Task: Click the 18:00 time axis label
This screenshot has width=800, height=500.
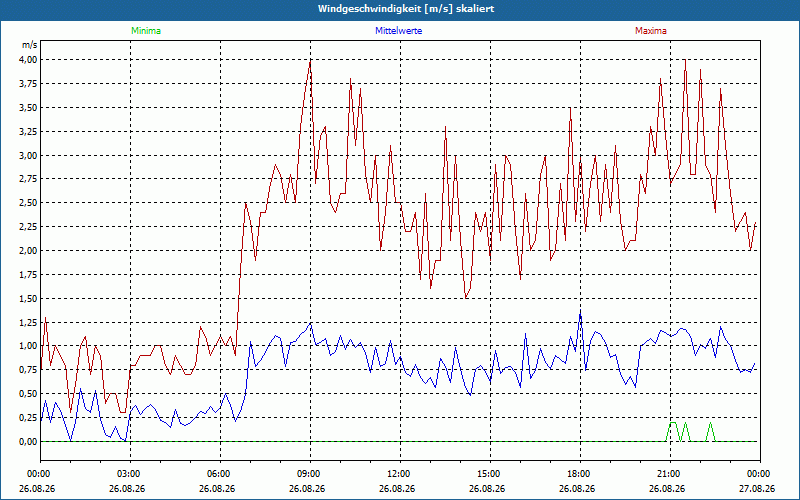Action: [x=580, y=474]
